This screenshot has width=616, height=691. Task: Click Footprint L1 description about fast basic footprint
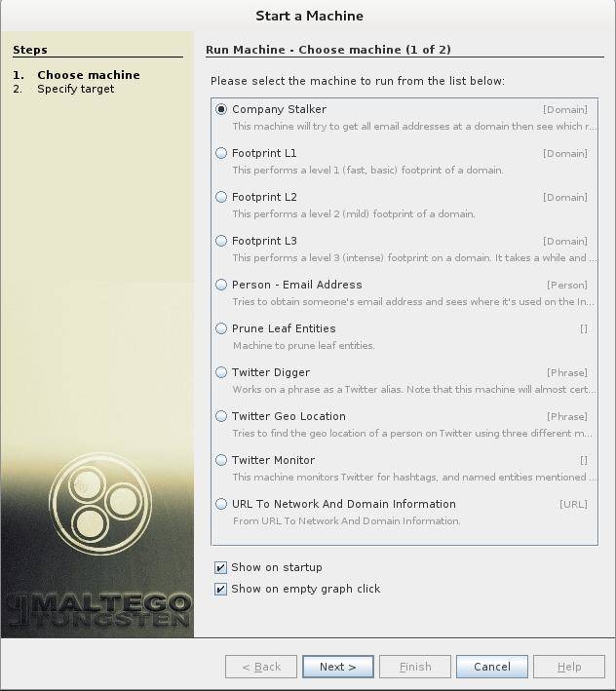(x=367, y=171)
